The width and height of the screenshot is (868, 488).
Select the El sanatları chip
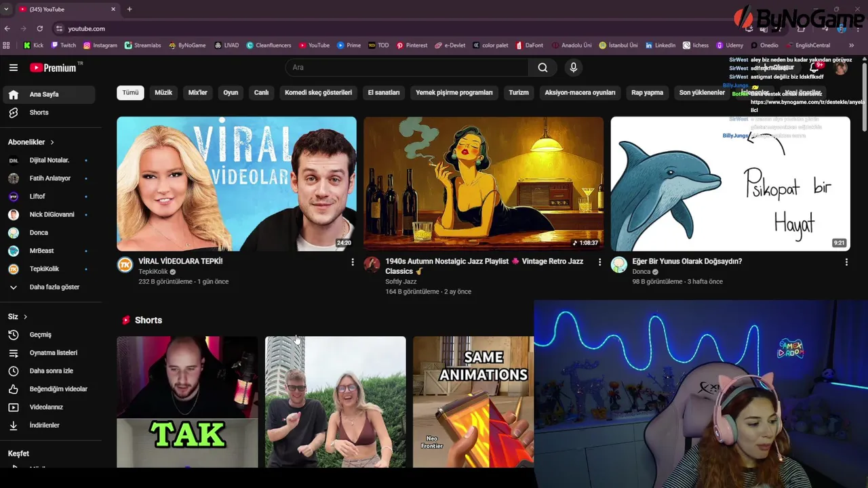pyautogui.click(x=384, y=93)
